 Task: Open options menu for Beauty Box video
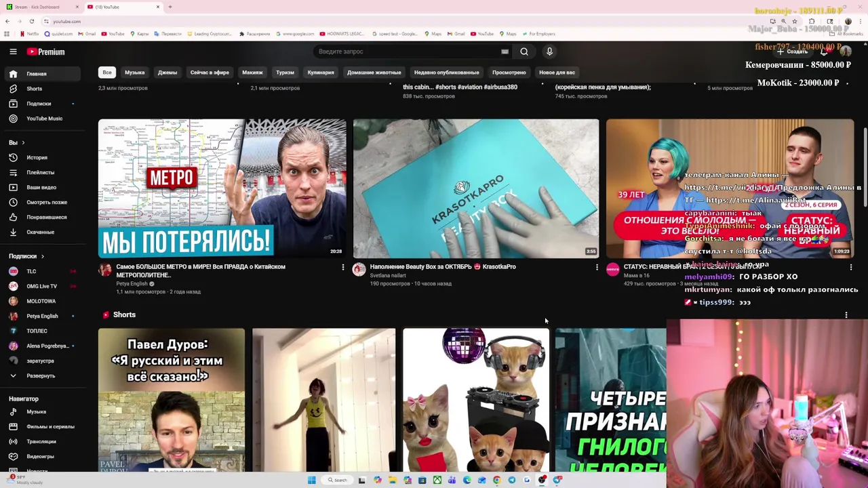point(597,268)
